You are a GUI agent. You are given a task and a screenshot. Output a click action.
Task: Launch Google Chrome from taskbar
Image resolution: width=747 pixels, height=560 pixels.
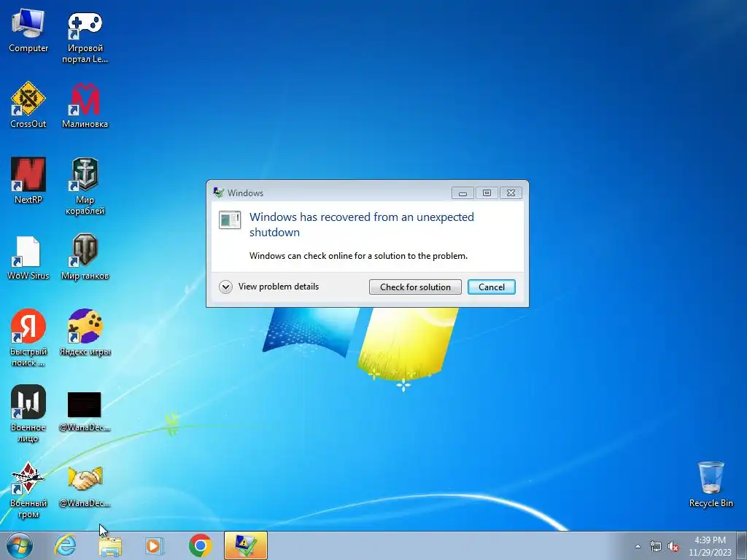(x=200, y=545)
